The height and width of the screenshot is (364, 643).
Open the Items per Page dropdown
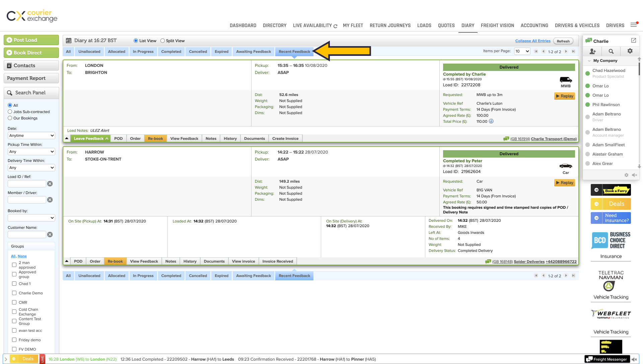click(x=522, y=51)
